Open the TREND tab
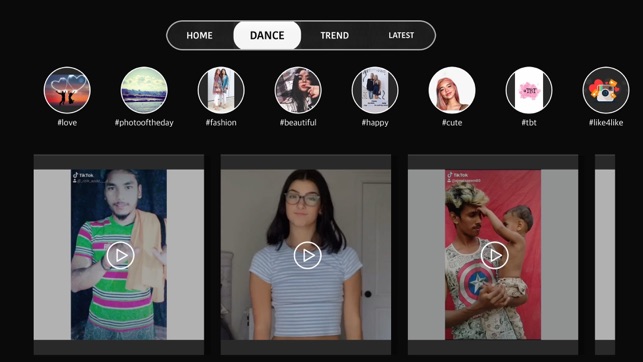The height and width of the screenshot is (362, 643). coord(335,35)
